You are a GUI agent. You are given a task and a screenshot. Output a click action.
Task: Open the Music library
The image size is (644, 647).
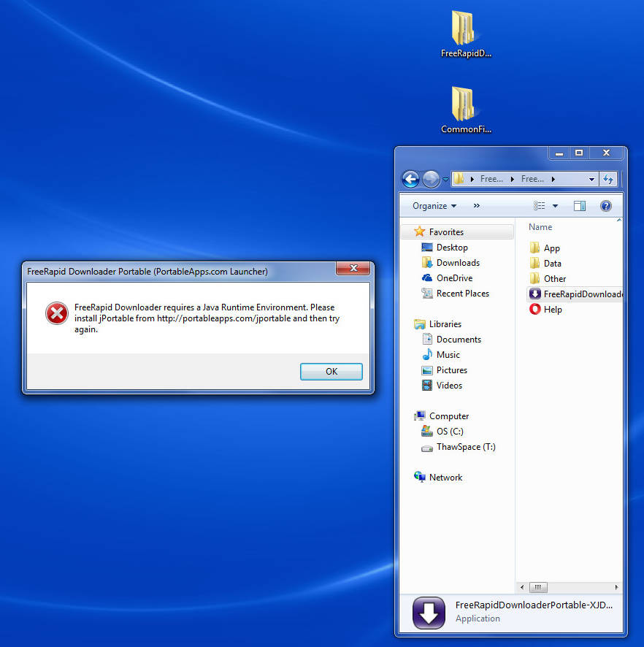click(x=448, y=355)
